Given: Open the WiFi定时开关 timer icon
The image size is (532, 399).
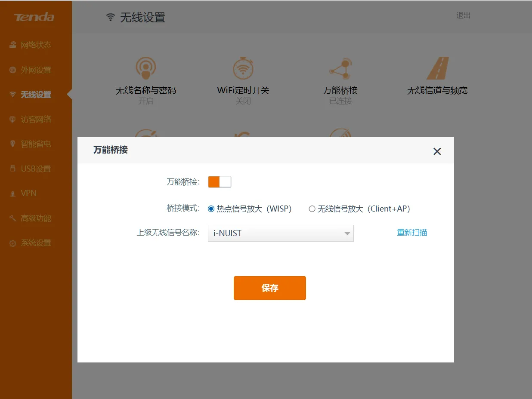Looking at the screenshot, I should click(243, 68).
